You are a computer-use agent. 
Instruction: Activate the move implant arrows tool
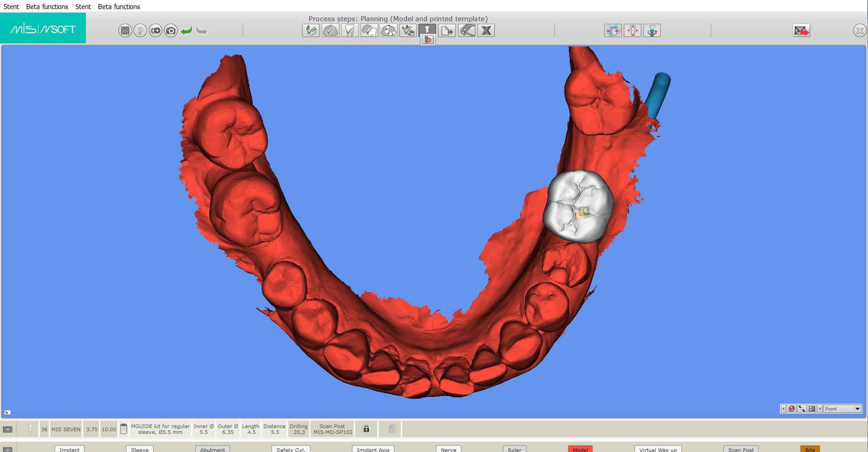633,30
